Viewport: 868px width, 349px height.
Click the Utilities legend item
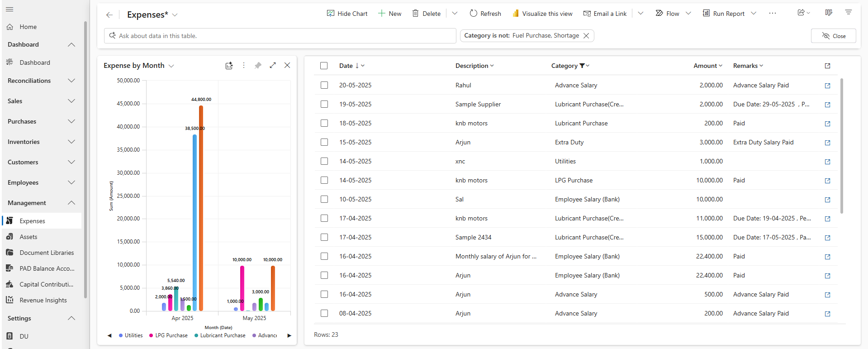131,335
